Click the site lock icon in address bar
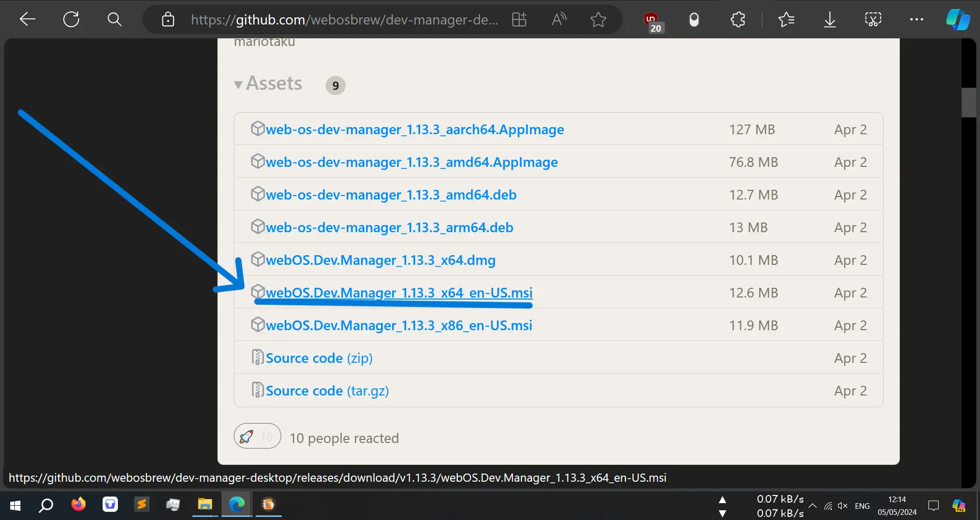 click(x=168, y=19)
